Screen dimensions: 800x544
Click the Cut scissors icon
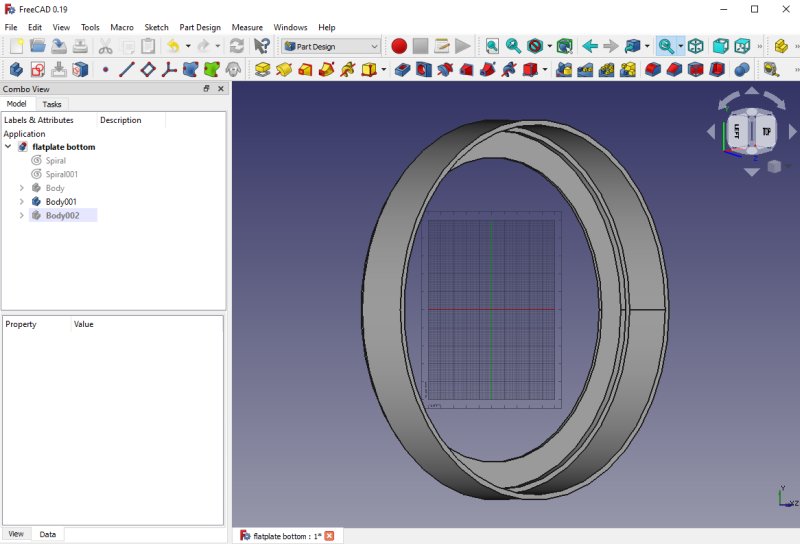coord(105,46)
